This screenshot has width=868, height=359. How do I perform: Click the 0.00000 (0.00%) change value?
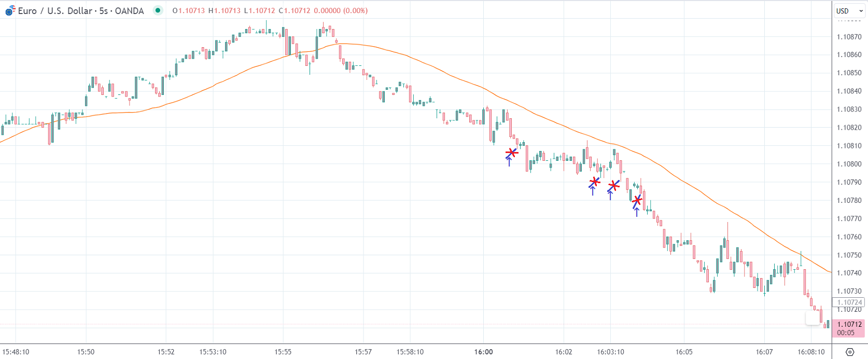click(x=341, y=10)
